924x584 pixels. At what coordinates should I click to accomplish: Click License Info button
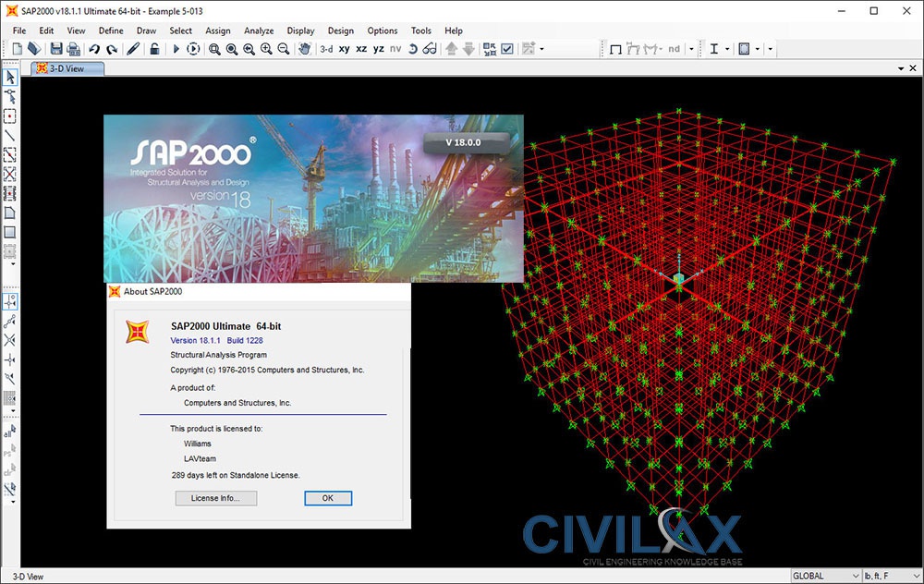click(215, 499)
